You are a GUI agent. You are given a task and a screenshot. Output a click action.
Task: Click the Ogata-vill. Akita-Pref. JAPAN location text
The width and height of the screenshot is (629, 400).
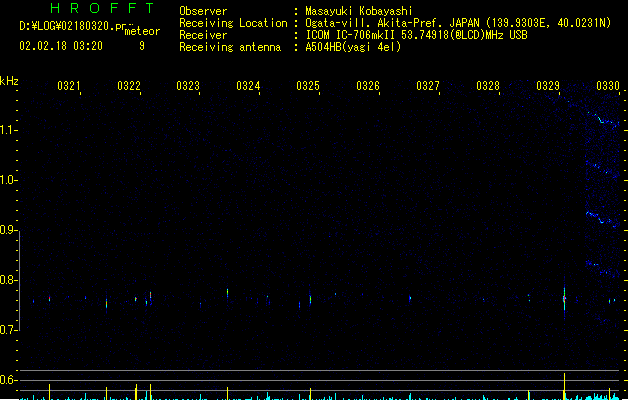(458, 23)
